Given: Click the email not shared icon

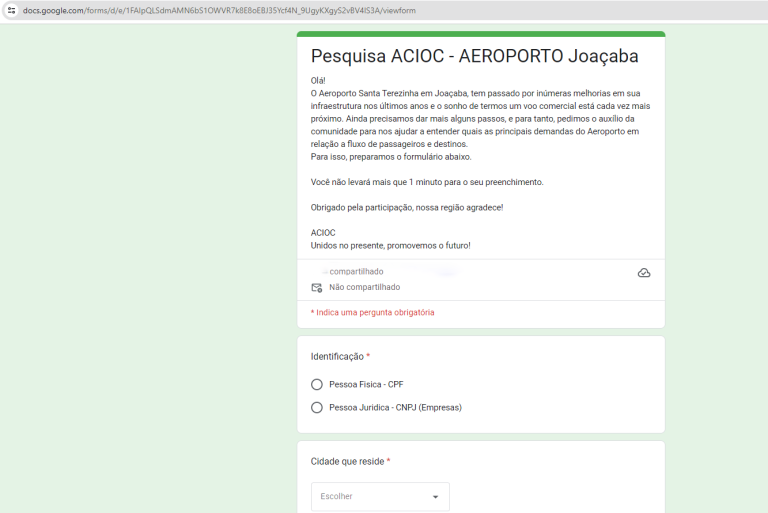Looking at the screenshot, I should [x=317, y=288].
